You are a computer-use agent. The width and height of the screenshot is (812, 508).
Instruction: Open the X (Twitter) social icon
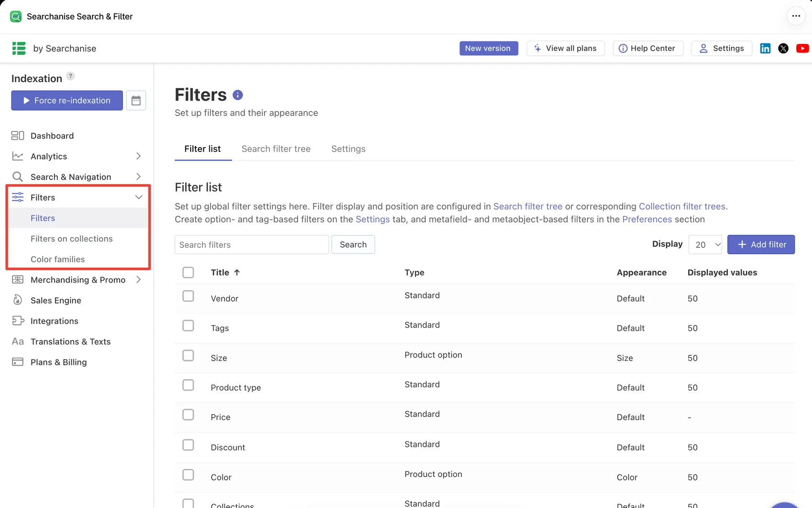783,48
